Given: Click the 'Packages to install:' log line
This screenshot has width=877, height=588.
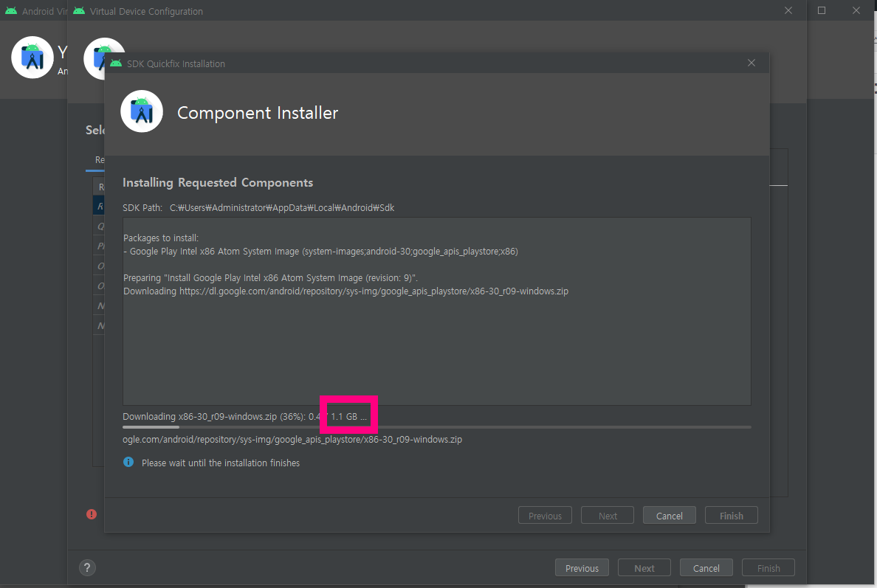Looking at the screenshot, I should coord(160,238).
